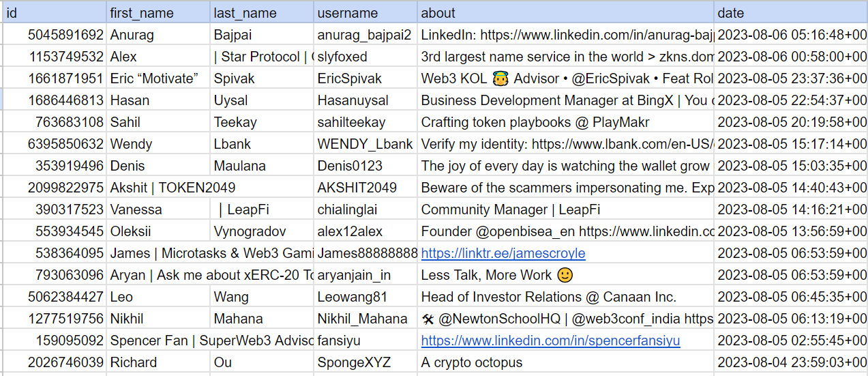Select the username cell slyfoxed
Image resolution: width=868 pixels, height=376 pixels.
[365, 57]
